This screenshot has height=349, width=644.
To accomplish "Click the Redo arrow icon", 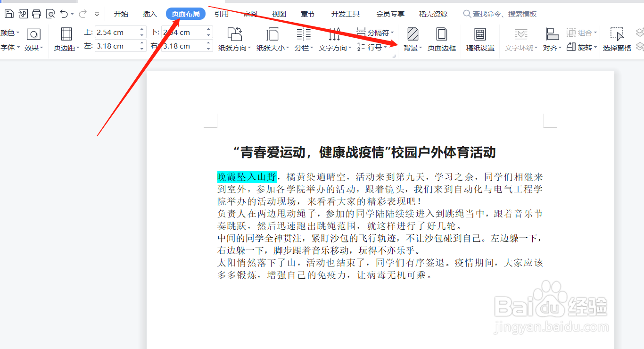I will [83, 14].
